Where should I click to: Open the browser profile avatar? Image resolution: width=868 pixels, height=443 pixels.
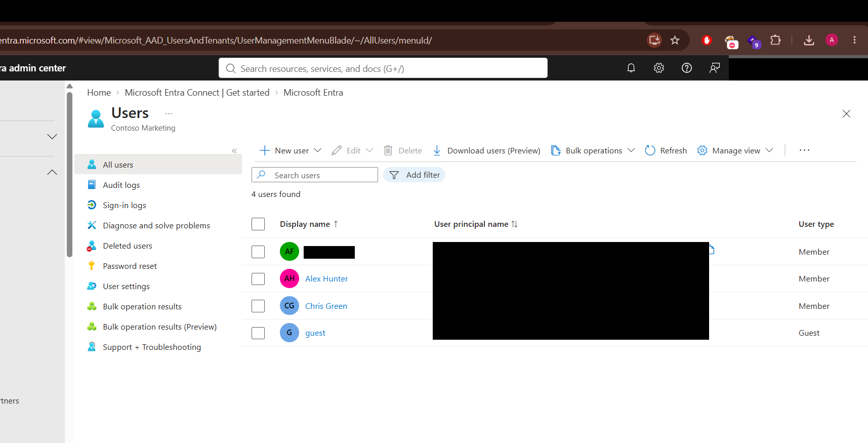point(832,40)
